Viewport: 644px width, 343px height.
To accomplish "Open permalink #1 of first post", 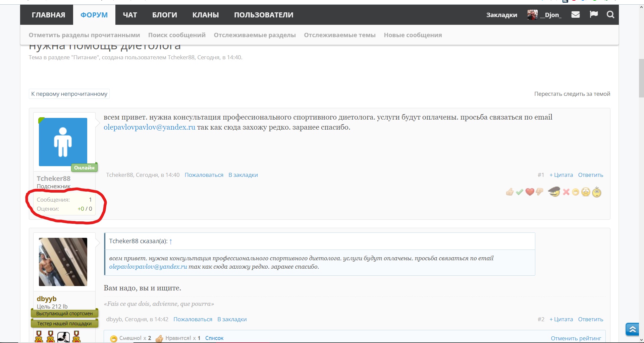I will (x=541, y=175).
